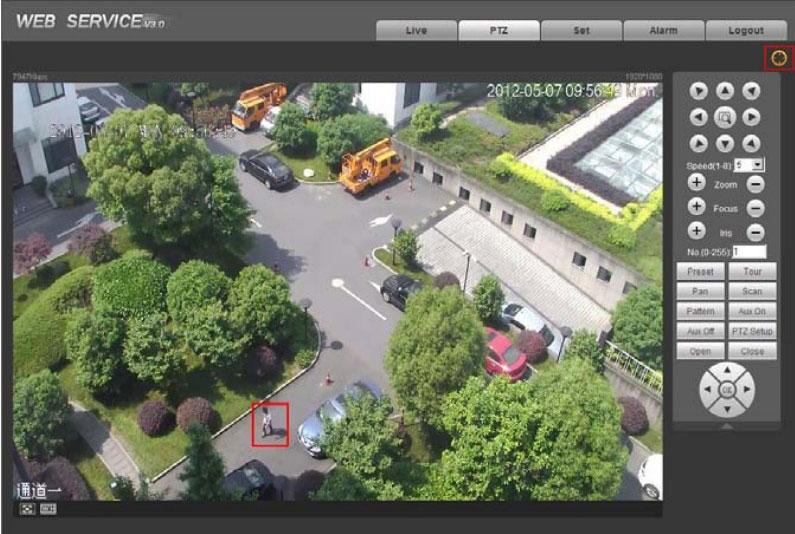Image resolution: width=795 pixels, height=534 pixels.
Task: Turn on auxiliary with Aux On button
Action: pyautogui.click(x=751, y=312)
